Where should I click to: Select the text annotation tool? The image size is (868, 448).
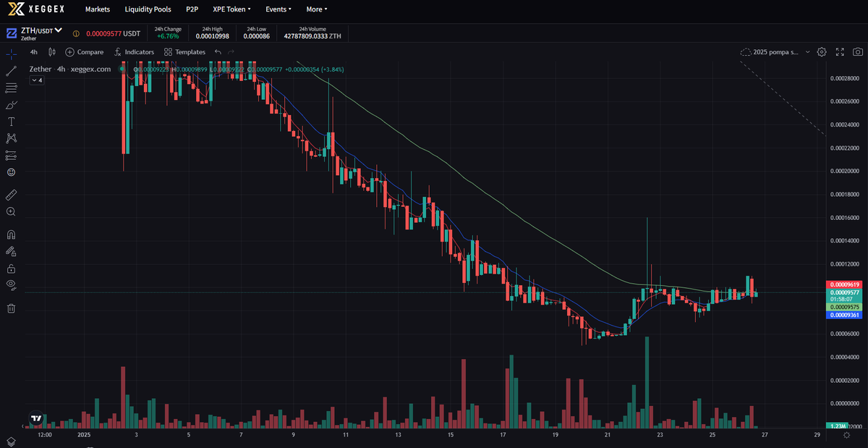click(x=11, y=122)
